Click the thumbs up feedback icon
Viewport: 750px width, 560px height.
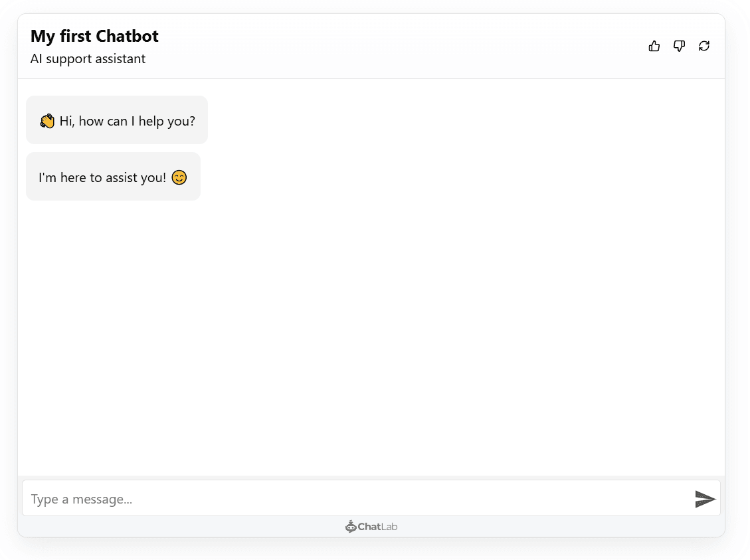654,46
